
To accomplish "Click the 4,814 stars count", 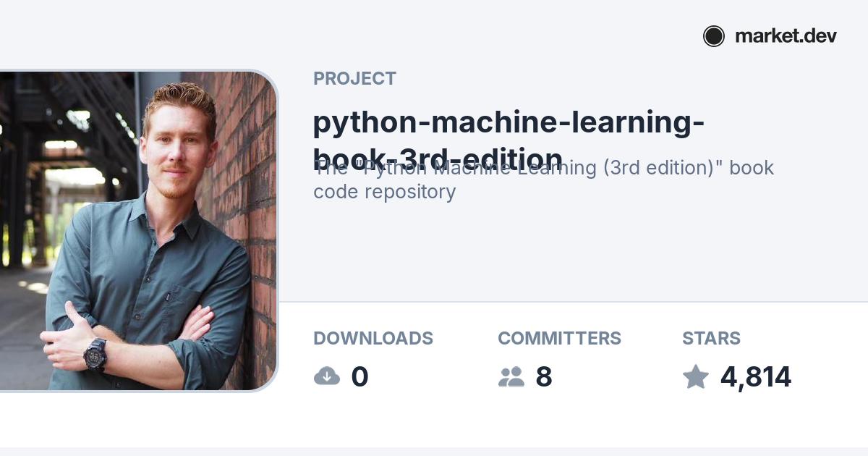I will (755, 377).
